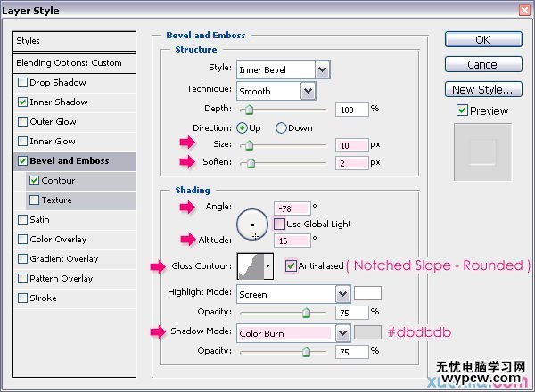Click the Highlight Opacity field showing 75

(x=352, y=313)
